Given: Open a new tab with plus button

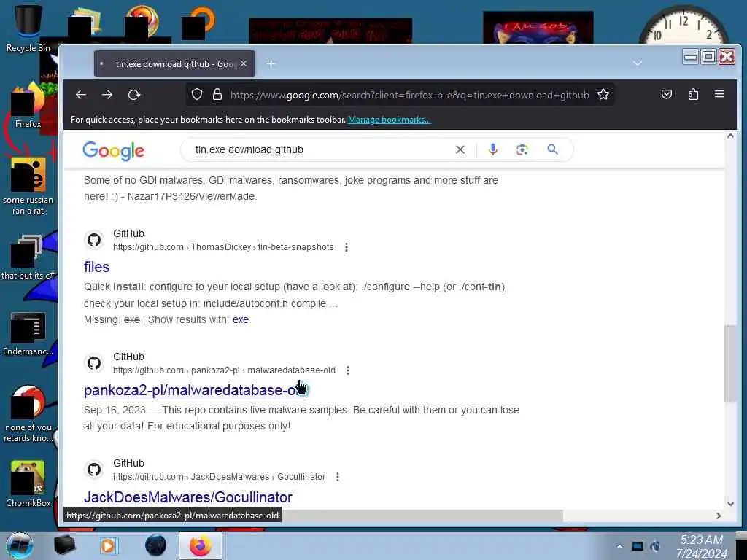Looking at the screenshot, I should [x=271, y=64].
